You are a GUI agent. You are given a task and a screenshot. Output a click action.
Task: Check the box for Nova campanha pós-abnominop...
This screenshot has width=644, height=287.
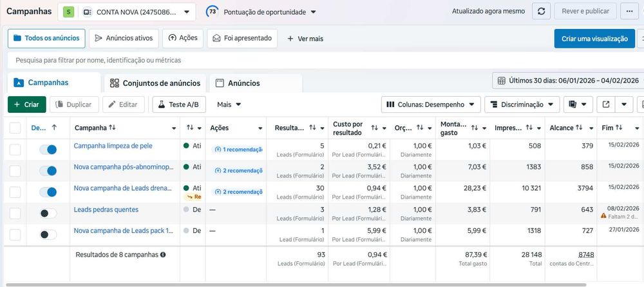(x=15, y=171)
